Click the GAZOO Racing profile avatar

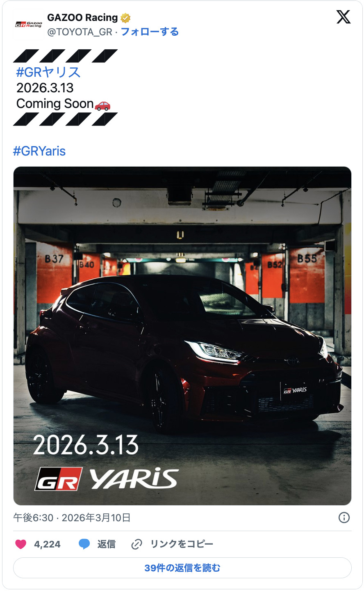click(29, 25)
